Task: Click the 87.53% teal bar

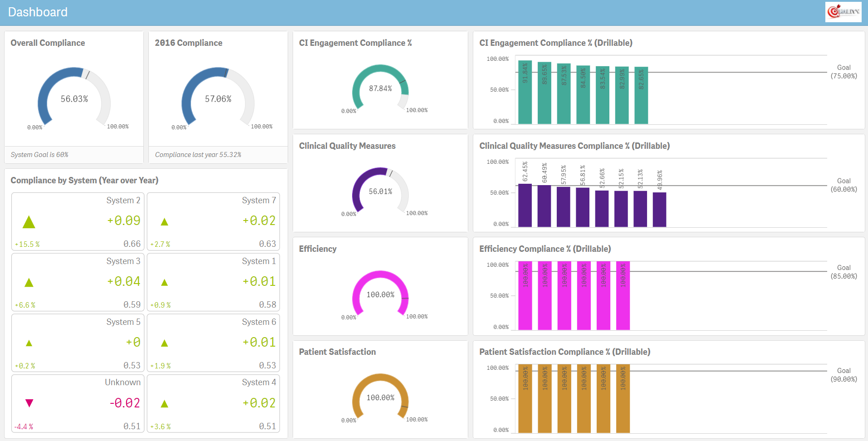Action: tap(564, 93)
